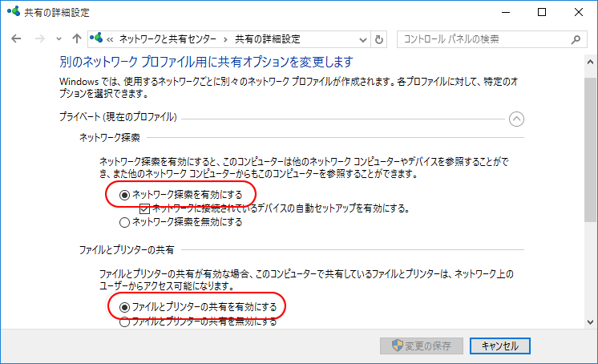Viewport: 598px width, 364px height.
Task: Go back with the left arrow button
Action: click(16, 39)
